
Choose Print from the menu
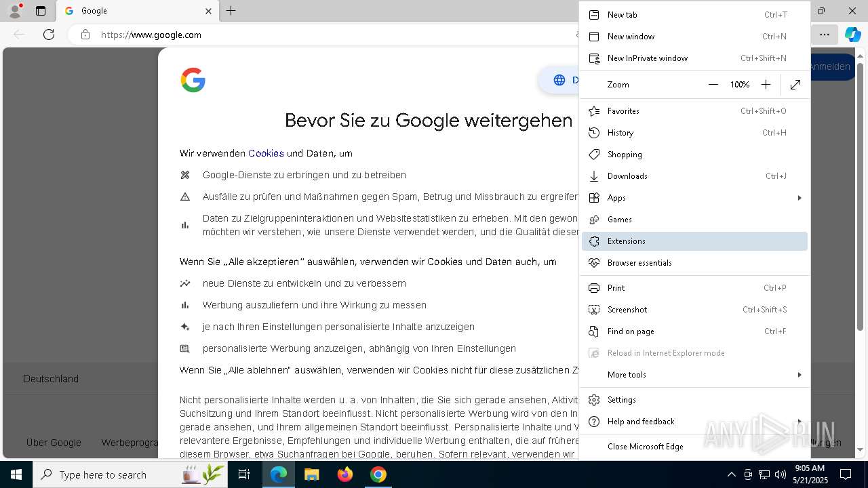click(x=694, y=288)
